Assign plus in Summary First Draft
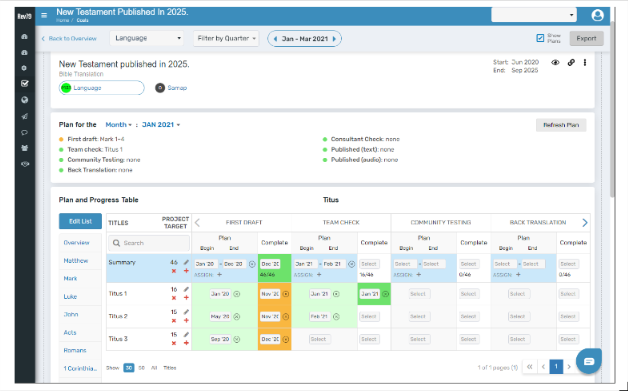The width and height of the screenshot is (628, 391). (219, 275)
